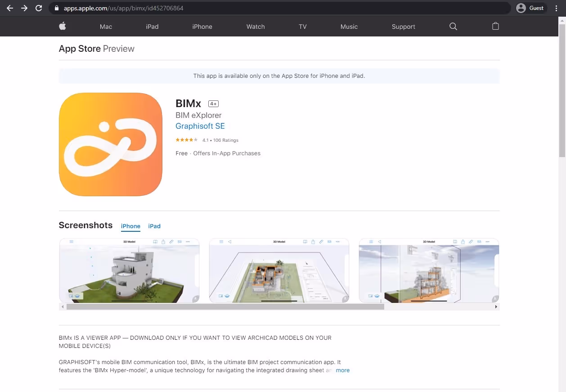
Task: Reload the page using the refresh icon
Action: (x=39, y=8)
